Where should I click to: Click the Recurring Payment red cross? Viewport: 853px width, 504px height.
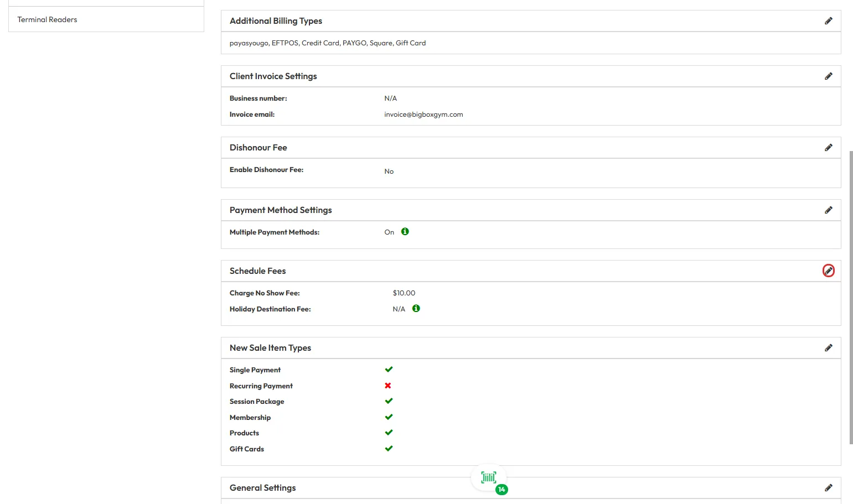tap(388, 386)
